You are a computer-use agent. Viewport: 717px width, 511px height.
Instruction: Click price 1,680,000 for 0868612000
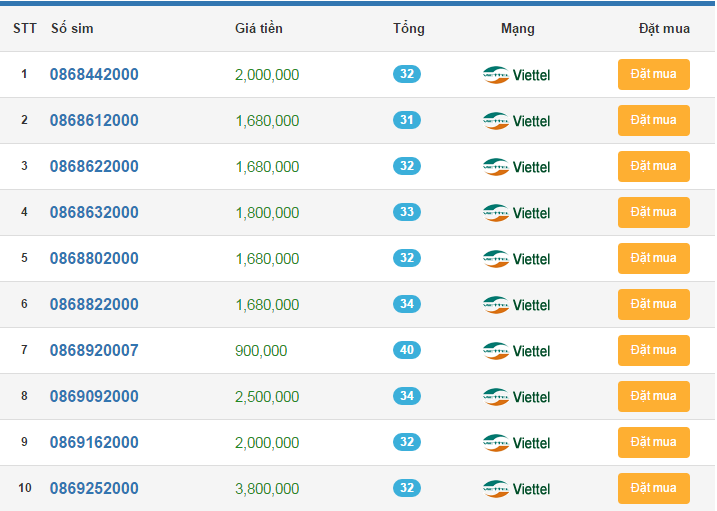tap(267, 121)
